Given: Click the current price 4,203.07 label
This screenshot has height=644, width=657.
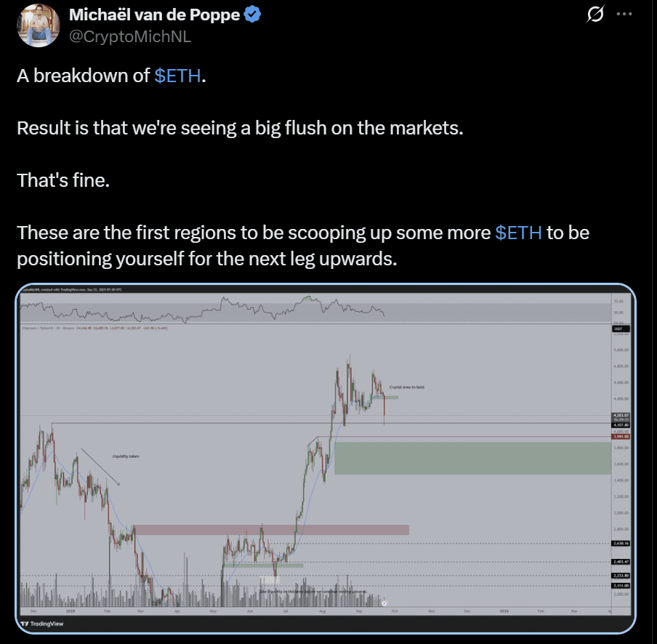Looking at the screenshot, I should pyautogui.click(x=620, y=416).
